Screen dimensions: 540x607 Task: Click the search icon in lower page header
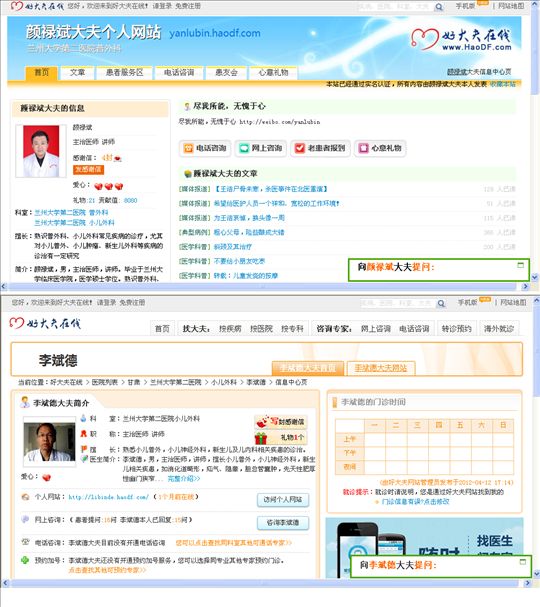(x=441, y=304)
